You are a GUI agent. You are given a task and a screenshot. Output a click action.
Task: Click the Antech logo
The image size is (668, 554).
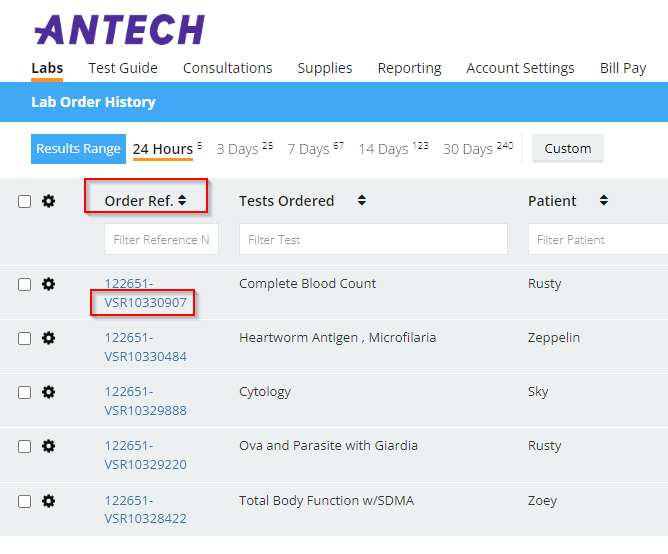coord(119,30)
